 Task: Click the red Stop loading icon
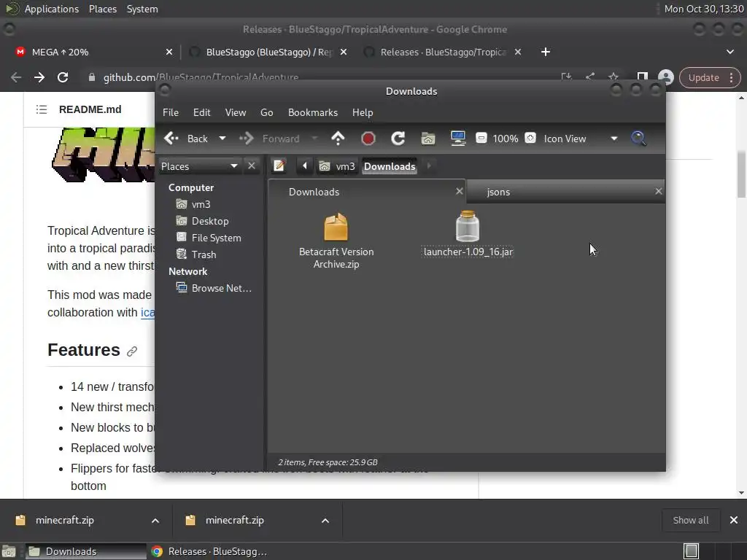368,139
